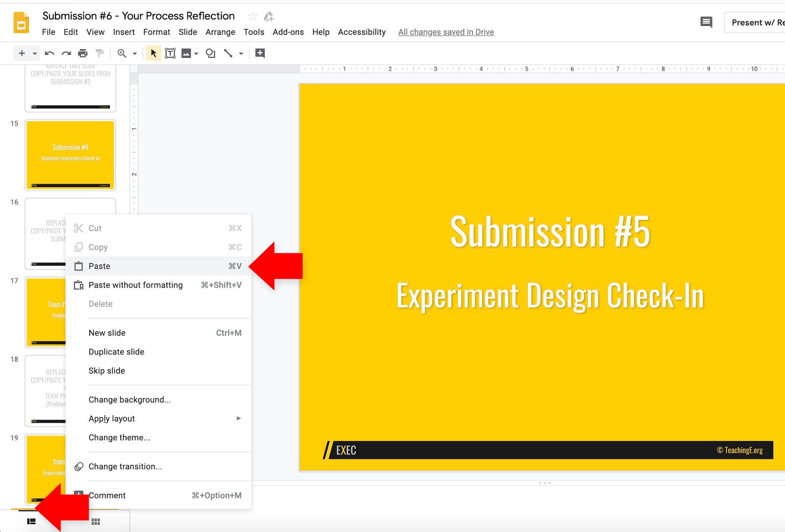Click the undo arrow icon
Viewport: 785px width, 532px height.
pos(50,53)
